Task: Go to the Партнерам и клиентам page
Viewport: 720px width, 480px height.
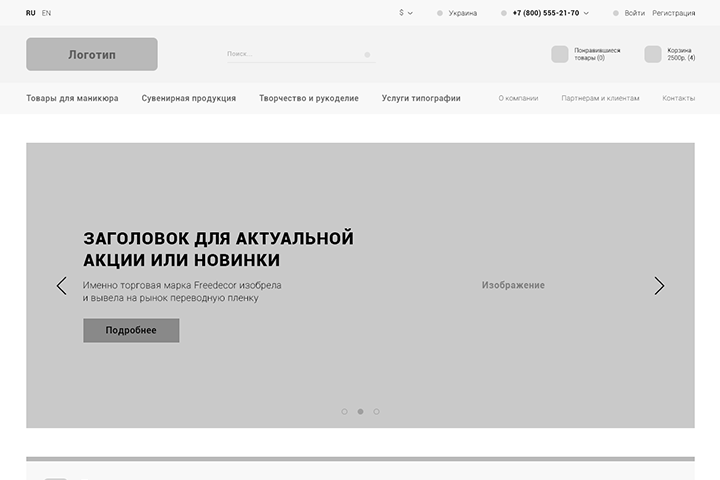Action: (x=600, y=98)
